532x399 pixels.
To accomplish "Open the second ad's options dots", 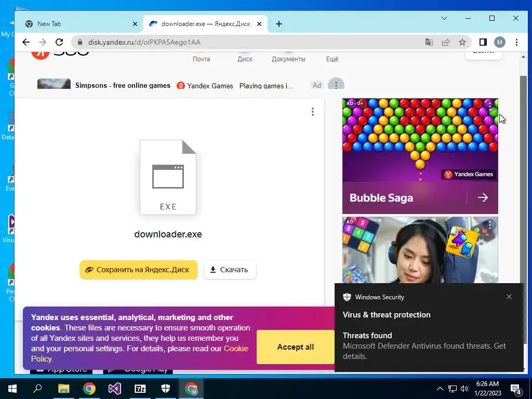I will pos(489,225).
